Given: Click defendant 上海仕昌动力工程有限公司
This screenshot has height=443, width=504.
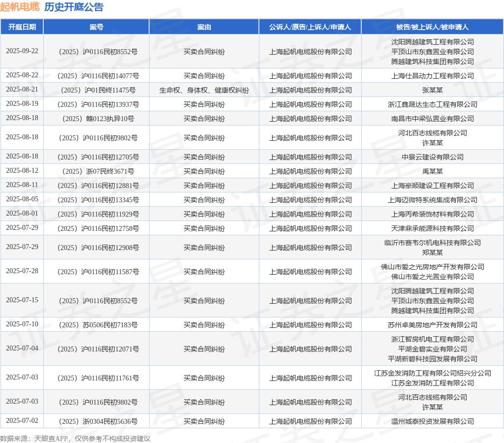Looking at the screenshot, I should pos(432,76).
